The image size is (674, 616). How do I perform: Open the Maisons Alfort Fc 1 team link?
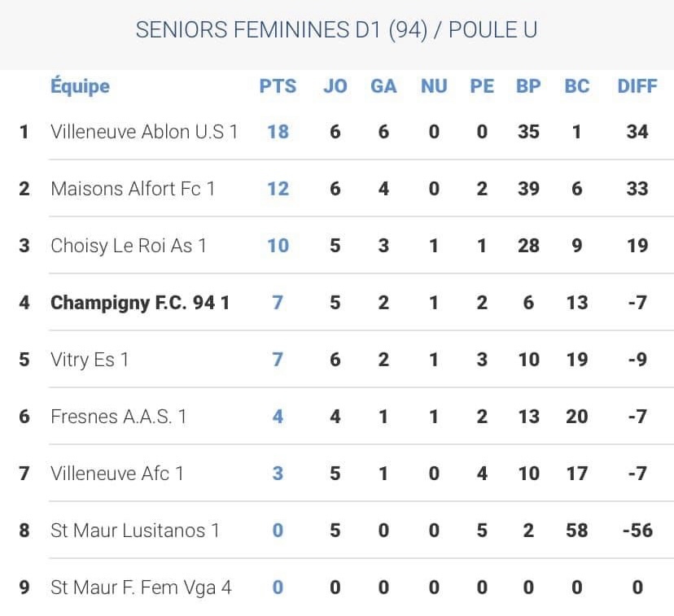tap(132, 188)
